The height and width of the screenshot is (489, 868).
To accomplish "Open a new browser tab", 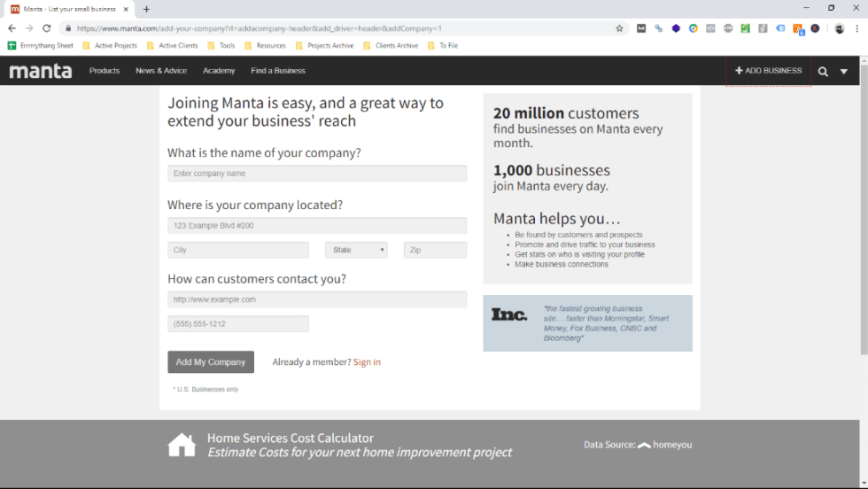I will [x=146, y=9].
